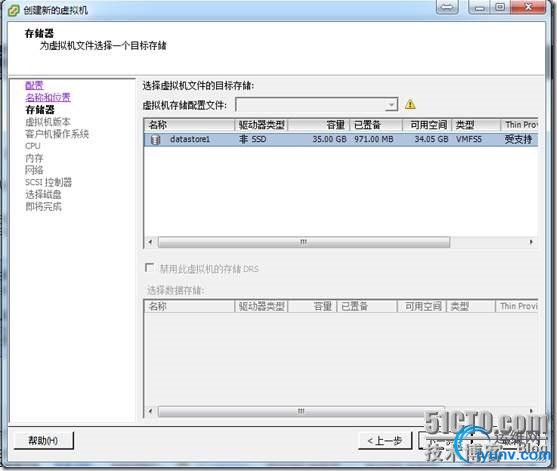
Task: Click the 34.05 GB free space cell
Action: point(431,139)
